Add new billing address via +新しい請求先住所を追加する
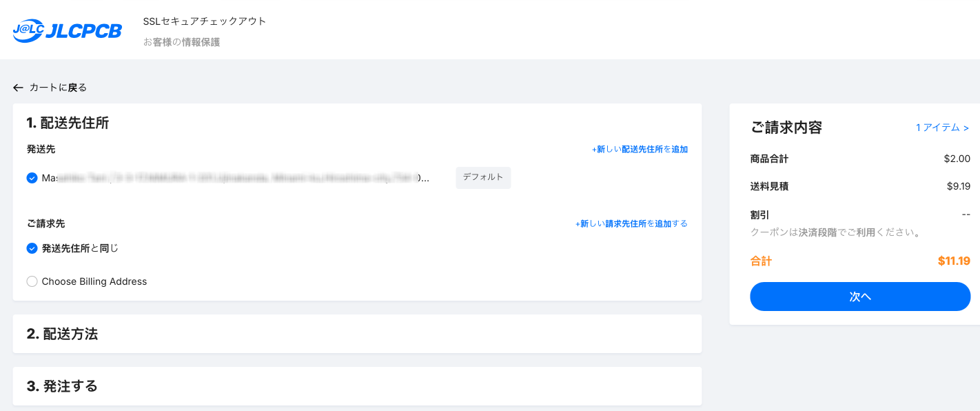The height and width of the screenshot is (411, 980). 631,223
